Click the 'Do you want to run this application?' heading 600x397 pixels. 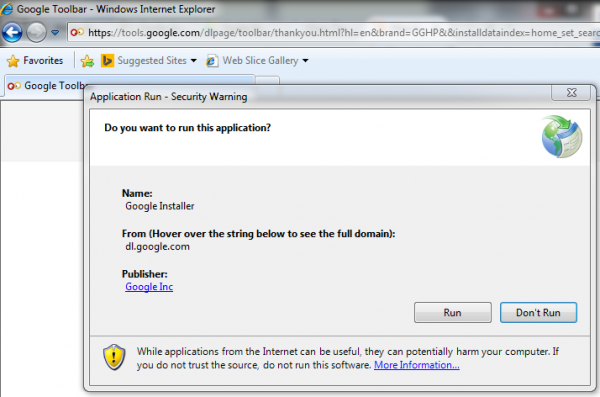(x=188, y=127)
